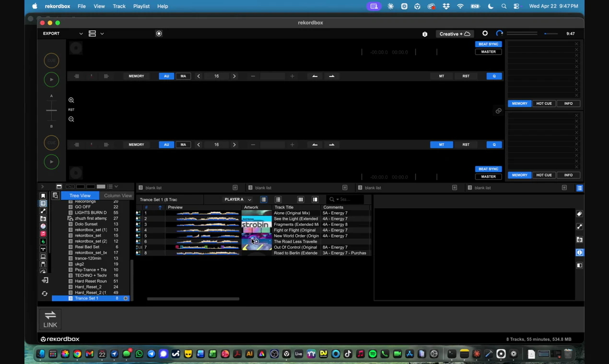Screen dimensions: 609x364
Task: Select the Tag icon in the right panel
Action: coord(579,214)
